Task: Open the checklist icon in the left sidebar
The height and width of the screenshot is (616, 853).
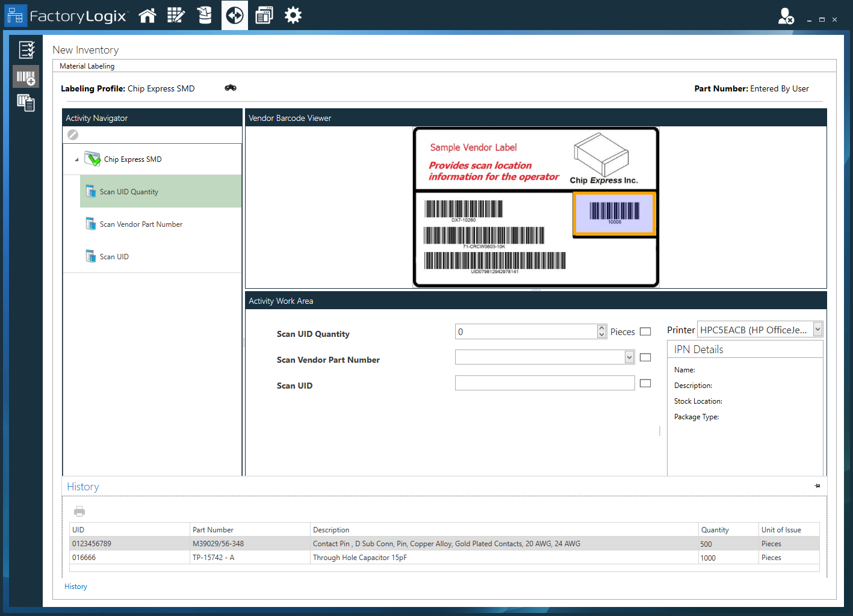Action: (x=26, y=50)
